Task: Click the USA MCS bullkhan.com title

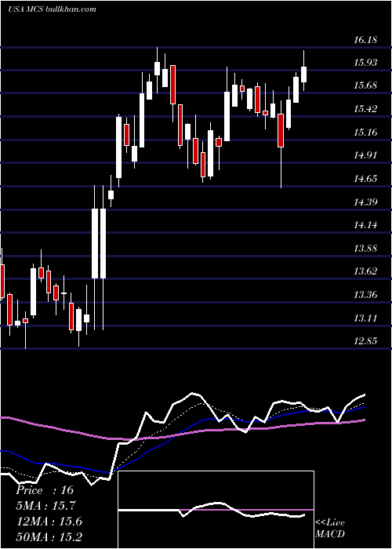Action: [x=52, y=9]
